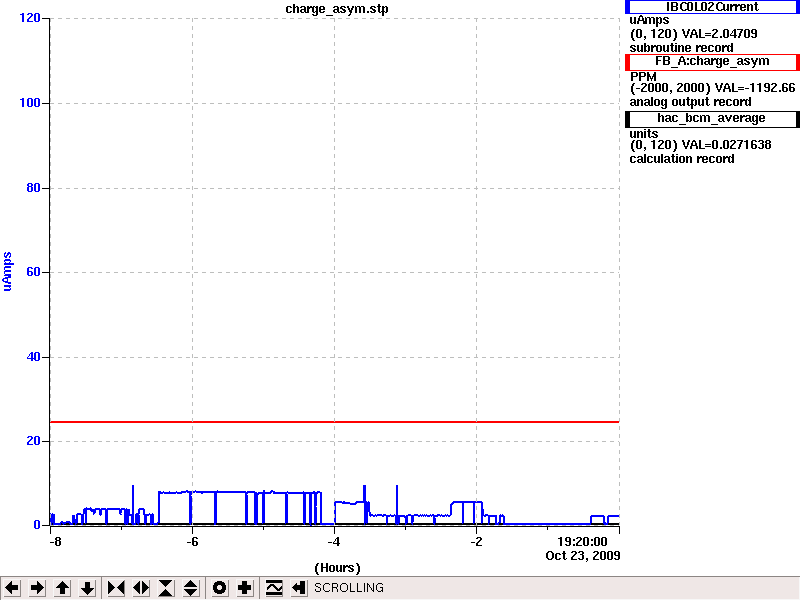This screenshot has height=600, width=800.
Task: Zoom in horizontally using inward-pointing triangles
Action: pyautogui.click(x=116, y=588)
